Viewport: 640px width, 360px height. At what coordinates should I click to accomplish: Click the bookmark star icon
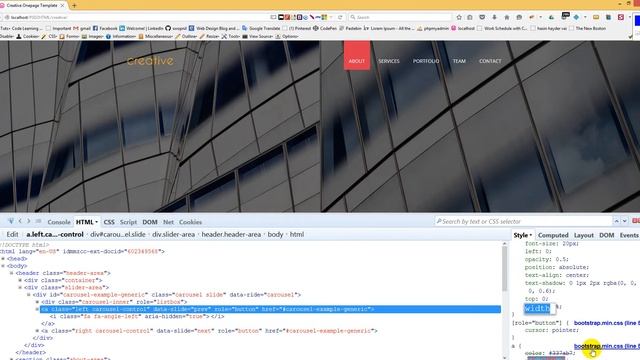[459, 17]
